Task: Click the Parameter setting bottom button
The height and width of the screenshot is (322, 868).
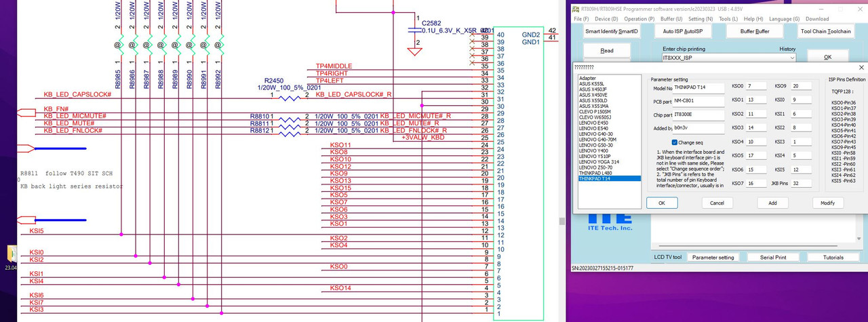Action: pos(713,258)
